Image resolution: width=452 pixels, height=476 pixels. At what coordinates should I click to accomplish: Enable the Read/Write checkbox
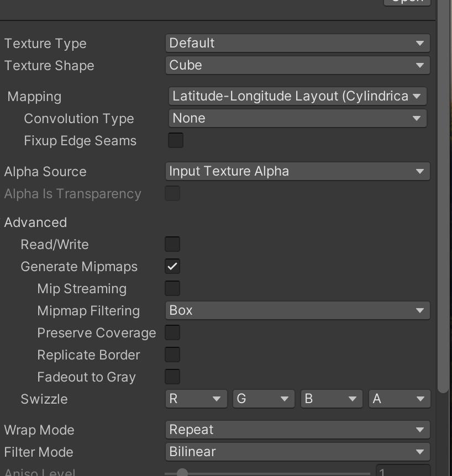[x=172, y=244]
